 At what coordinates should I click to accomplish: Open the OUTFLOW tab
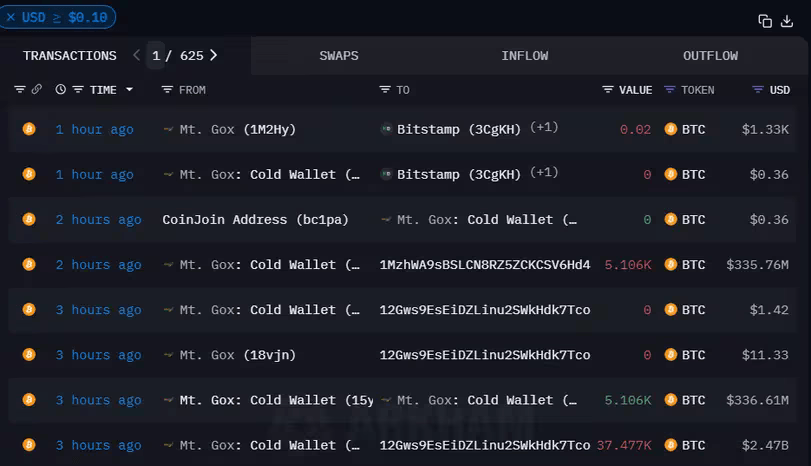coord(710,56)
